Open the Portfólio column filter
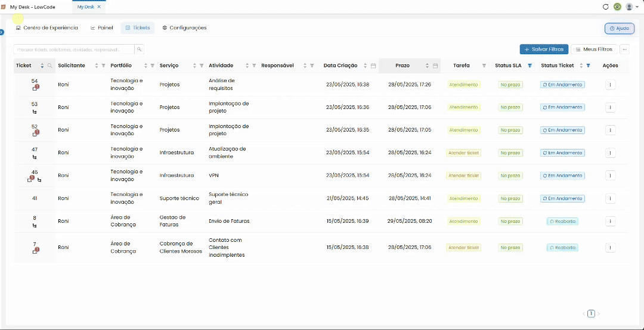This screenshot has width=644, height=330. (153, 66)
